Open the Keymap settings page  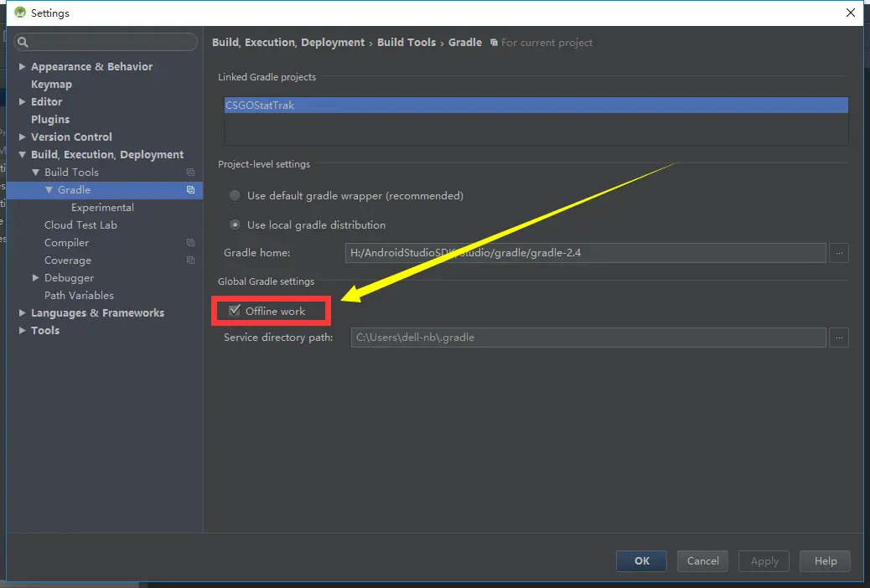coord(52,85)
